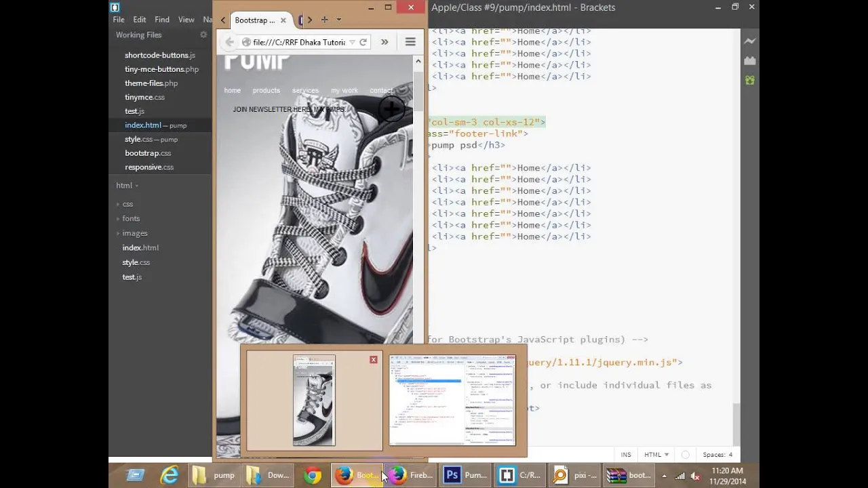Open Google Chrome from taskbar
Image resolution: width=868 pixels, height=488 pixels.
(x=313, y=475)
